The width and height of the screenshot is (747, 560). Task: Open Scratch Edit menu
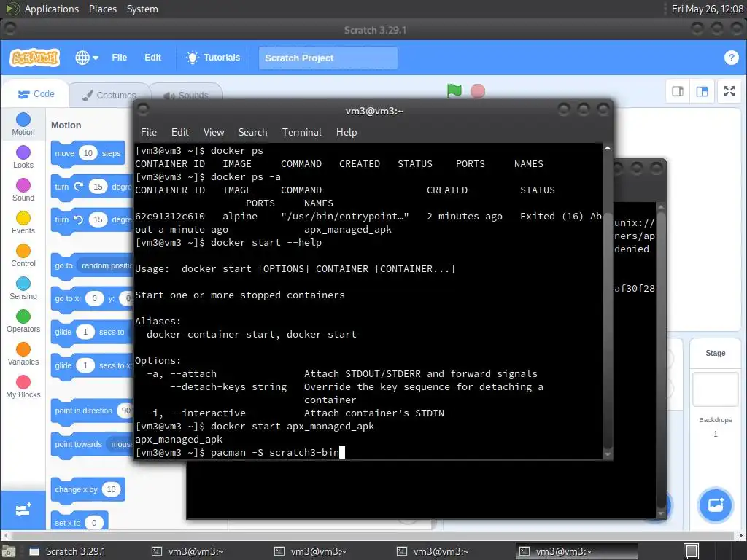click(x=152, y=58)
